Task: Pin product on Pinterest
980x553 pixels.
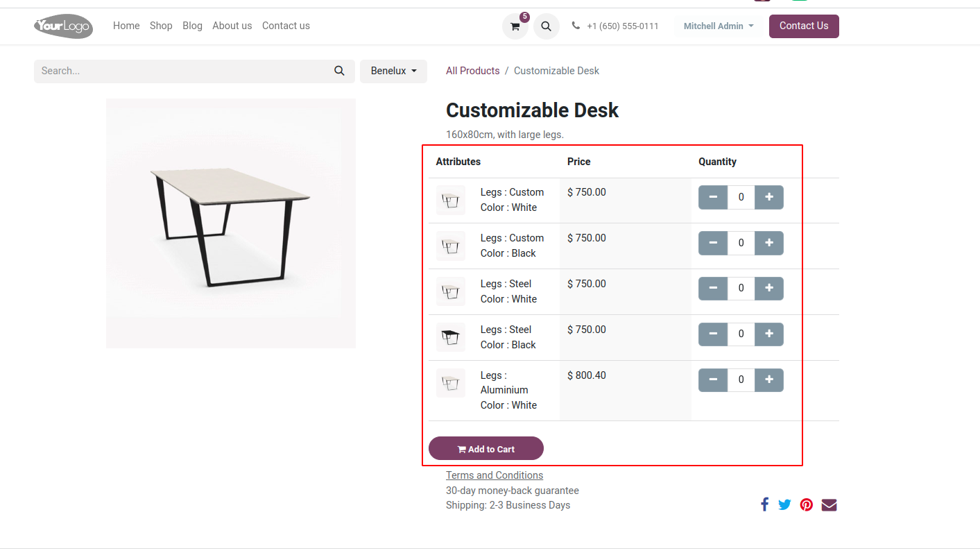Action: click(x=806, y=504)
